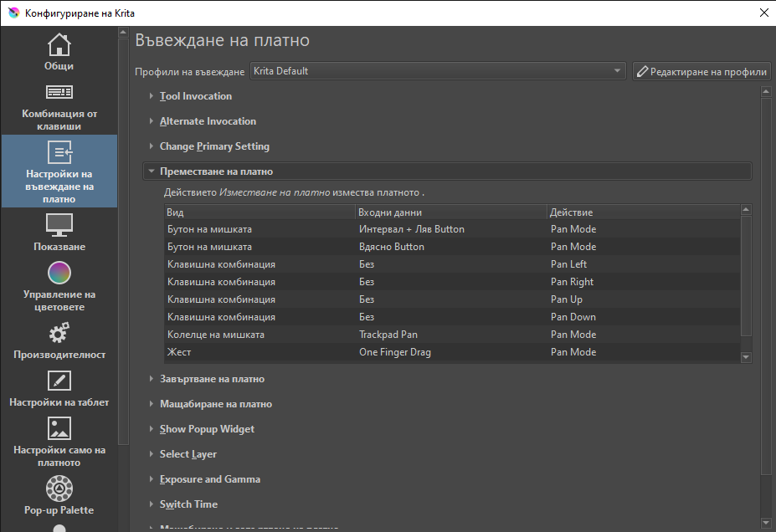Open tablet settings icon
Image resolution: width=776 pixels, height=532 pixels.
[x=59, y=381]
